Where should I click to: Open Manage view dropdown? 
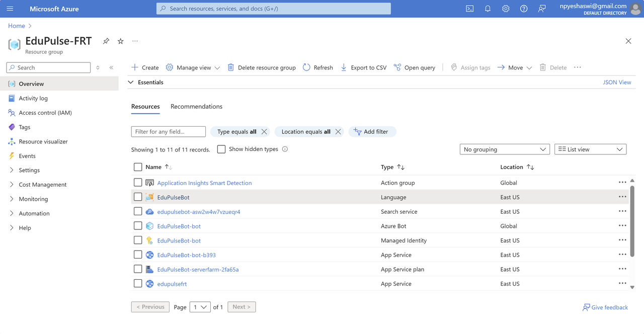[x=193, y=67]
